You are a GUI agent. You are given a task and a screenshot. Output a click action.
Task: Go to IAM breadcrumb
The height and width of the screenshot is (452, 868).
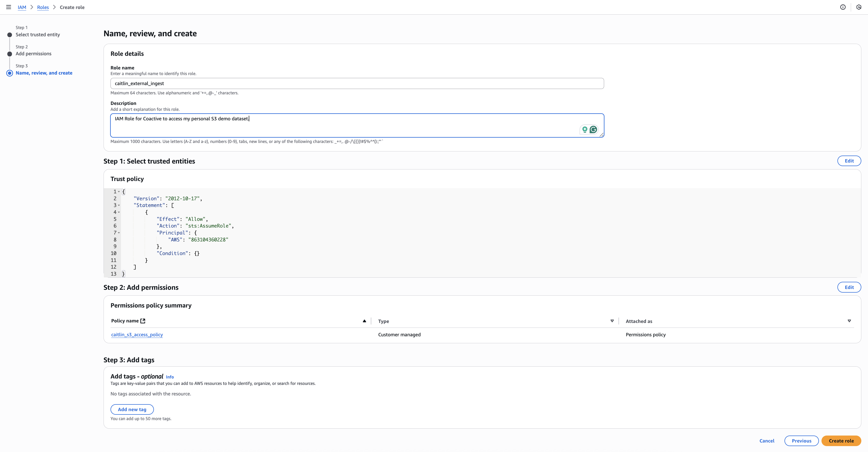click(22, 7)
